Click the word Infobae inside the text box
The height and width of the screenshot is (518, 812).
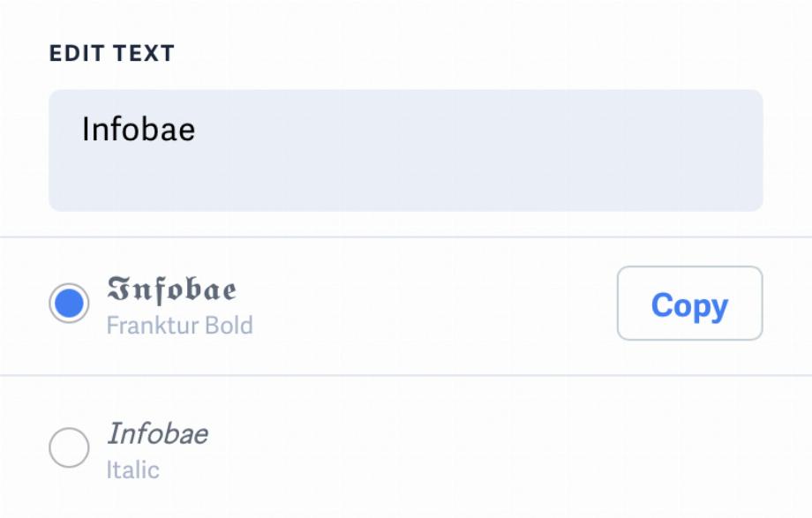(139, 129)
